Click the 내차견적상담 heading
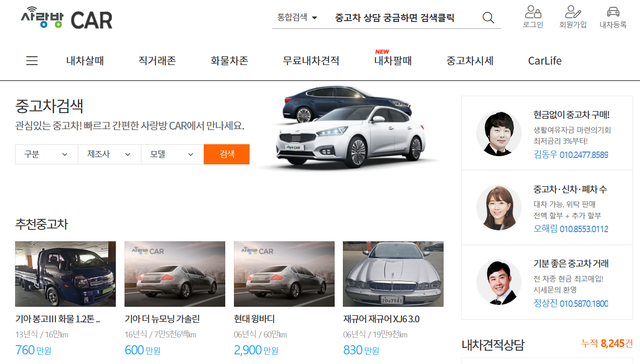The image size is (640, 364). 493,345
